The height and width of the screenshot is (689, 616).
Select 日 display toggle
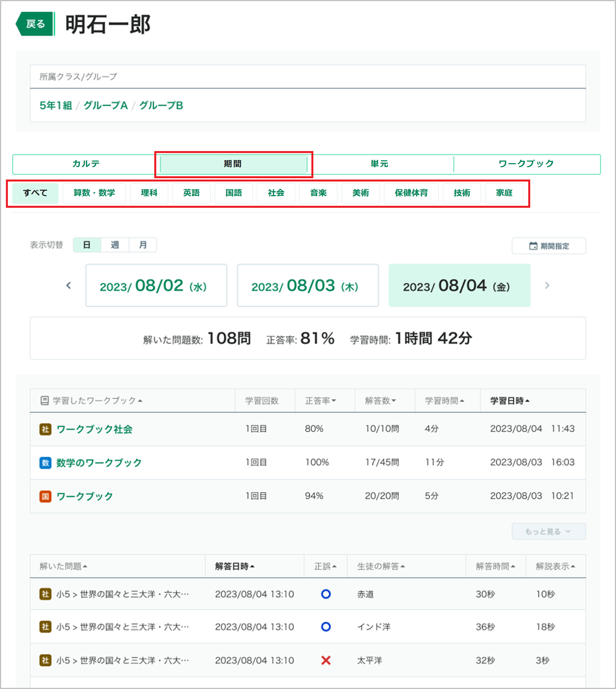click(x=87, y=245)
